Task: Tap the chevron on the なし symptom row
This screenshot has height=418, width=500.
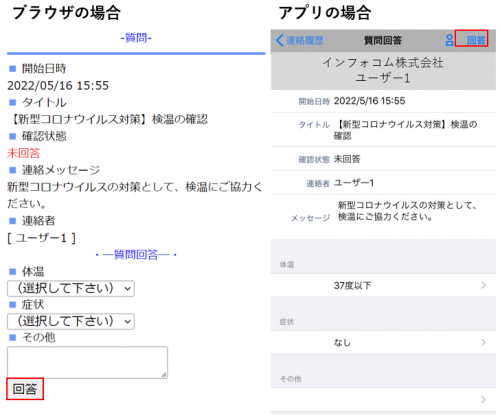Action: tap(483, 342)
